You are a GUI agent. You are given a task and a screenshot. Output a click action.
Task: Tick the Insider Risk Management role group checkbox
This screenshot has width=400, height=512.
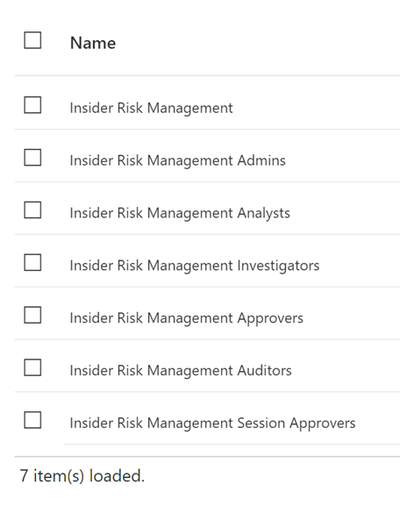[33, 105]
